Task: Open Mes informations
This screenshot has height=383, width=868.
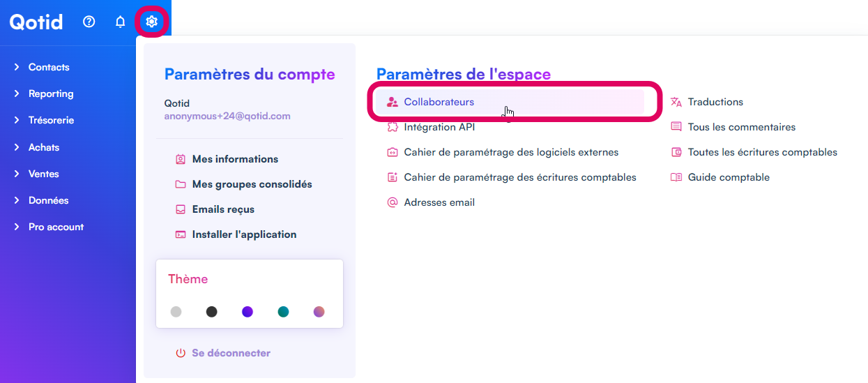Action: 235,159
